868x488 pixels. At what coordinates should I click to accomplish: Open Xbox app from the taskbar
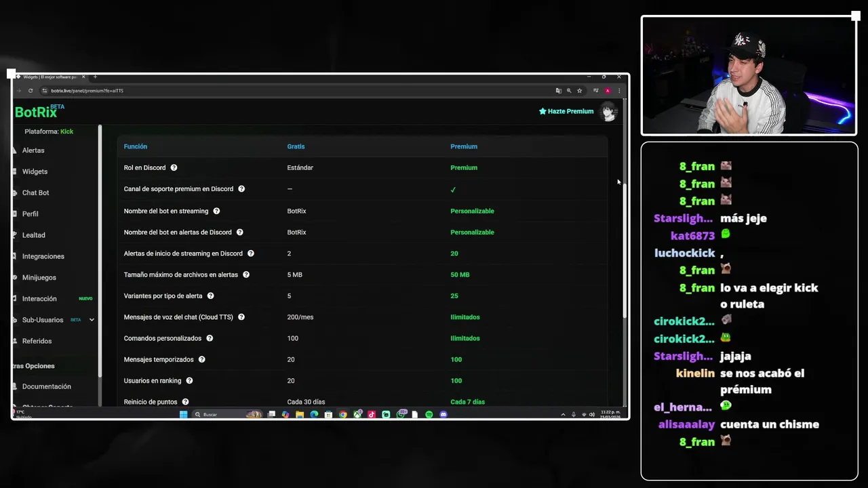(357, 414)
